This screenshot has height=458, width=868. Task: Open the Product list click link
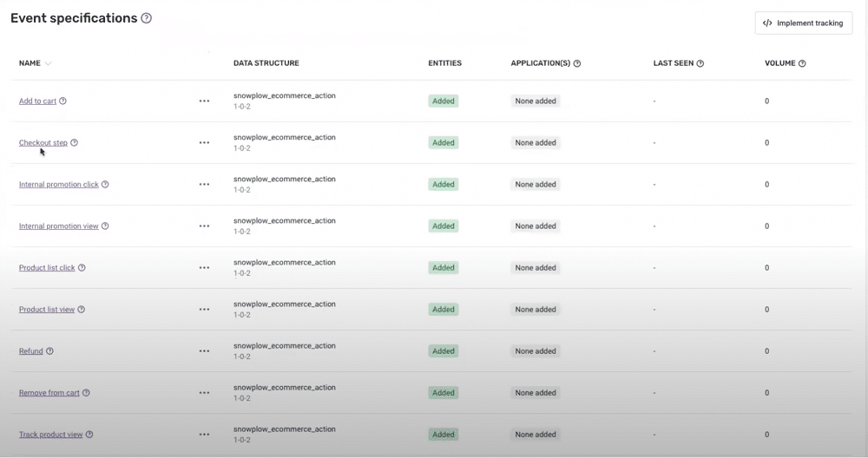[x=47, y=268]
